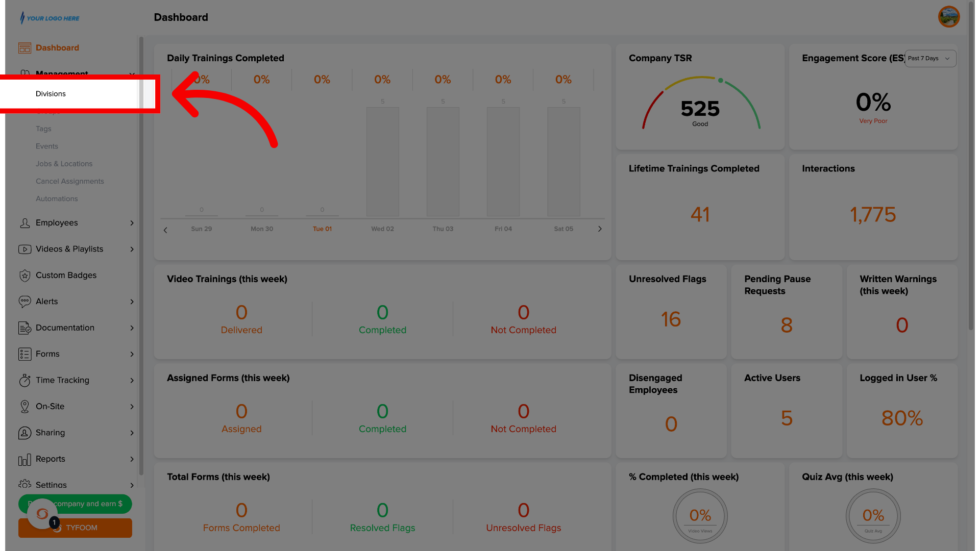980x551 pixels.
Task: Click the Dashboard sidebar link
Action: click(57, 48)
